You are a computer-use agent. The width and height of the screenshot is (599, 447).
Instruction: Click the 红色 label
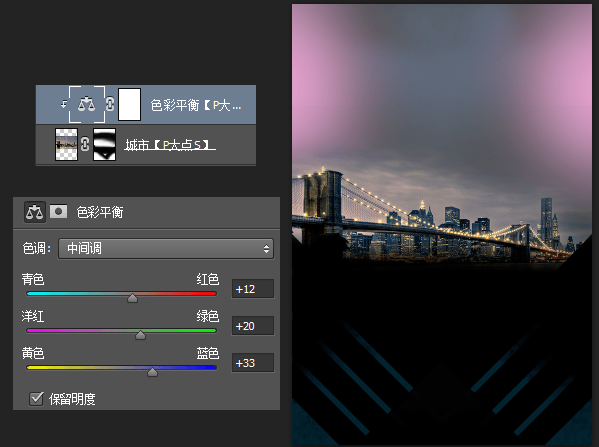click(208, 279)
